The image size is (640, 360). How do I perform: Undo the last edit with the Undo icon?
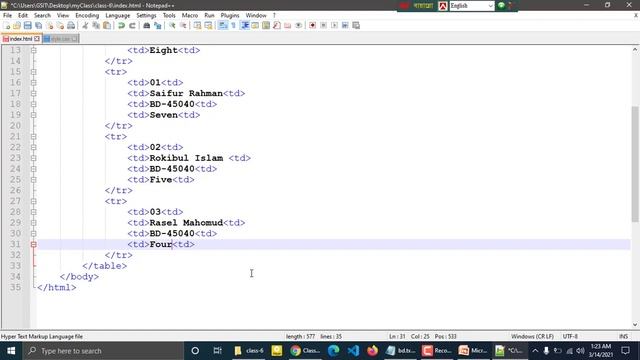121,25
